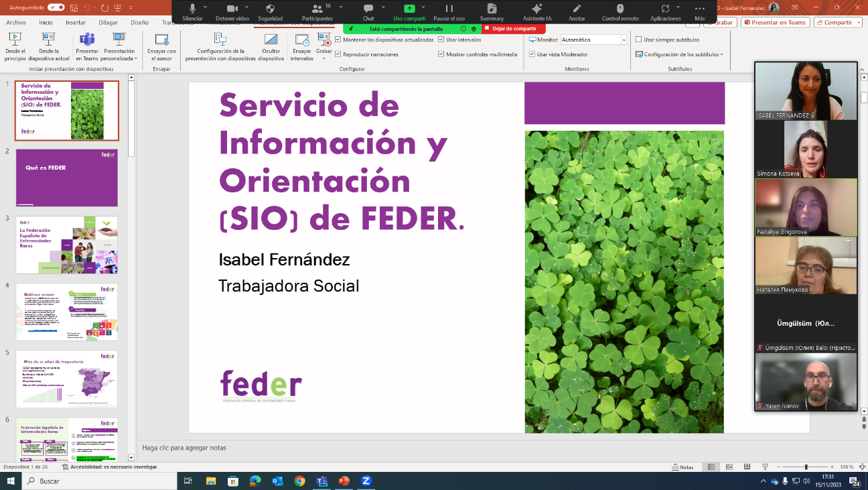The image size is (868, 490).
Task: Select the Qué es FEDER slide thumbnail
Action: point(66,178)
